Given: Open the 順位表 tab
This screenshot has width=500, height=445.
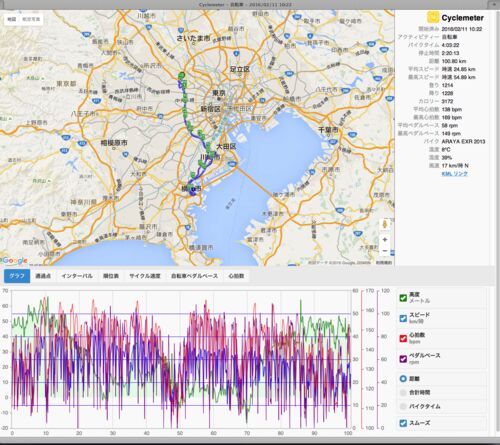Looking at the screenshot, I should pos(111,276).
